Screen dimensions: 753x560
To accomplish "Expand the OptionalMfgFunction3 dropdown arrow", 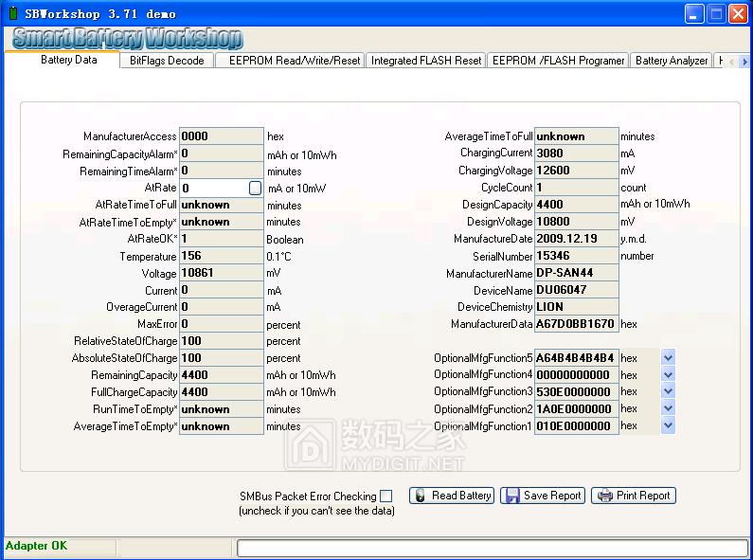I will [x=668, y=392].
